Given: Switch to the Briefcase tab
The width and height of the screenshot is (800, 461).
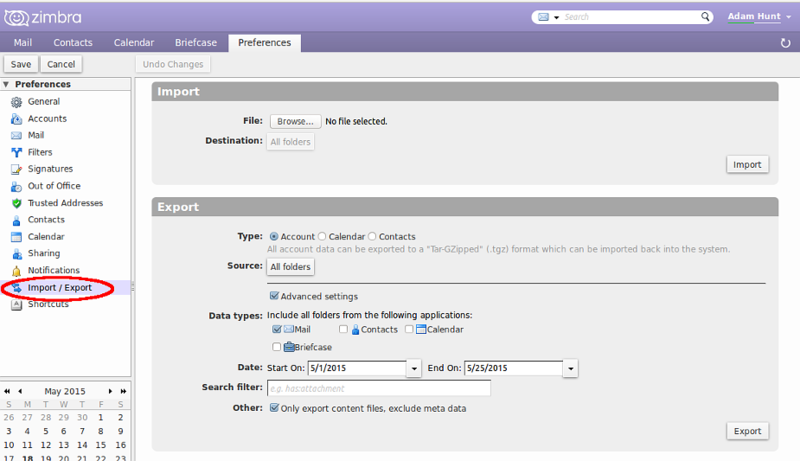Looking at the screenshot, I should pos(196,43).
